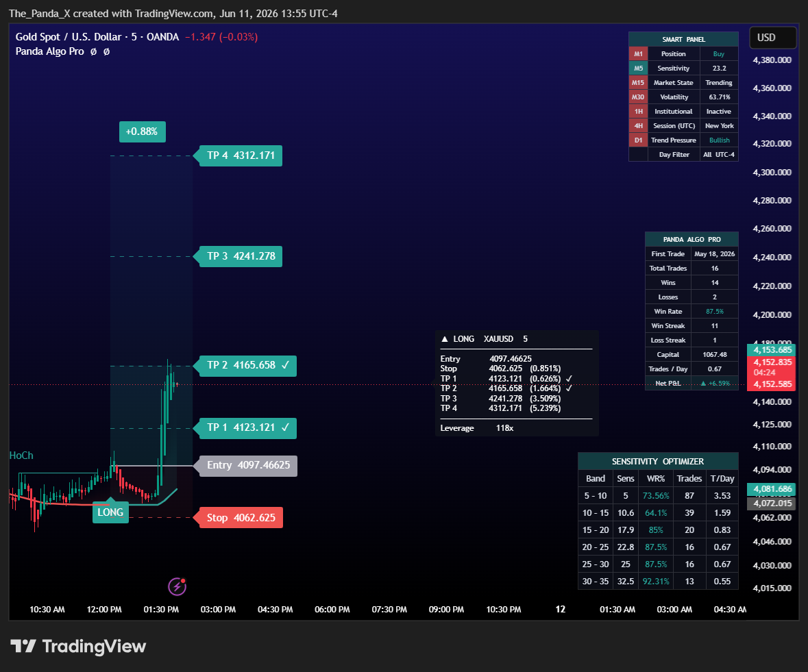Click the Volatility 63.71% value
Image resolution: width=808 pixels, height=672 pixels.
(719, 97)
